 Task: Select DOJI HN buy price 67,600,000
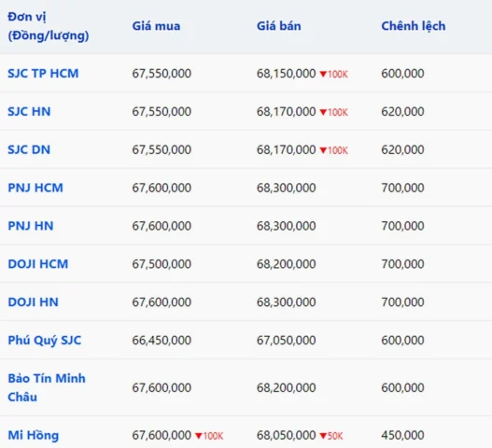click(162, 302)
